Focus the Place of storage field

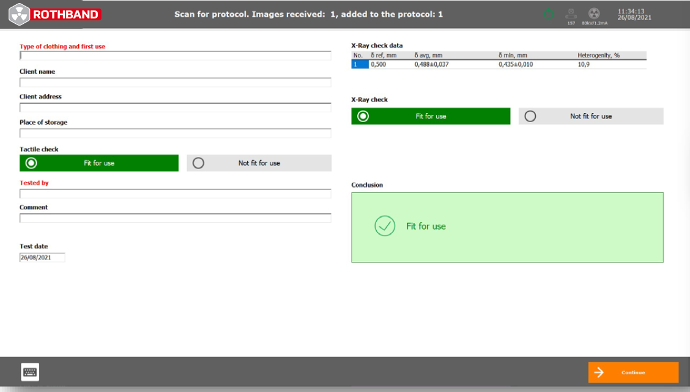point(175,133)
